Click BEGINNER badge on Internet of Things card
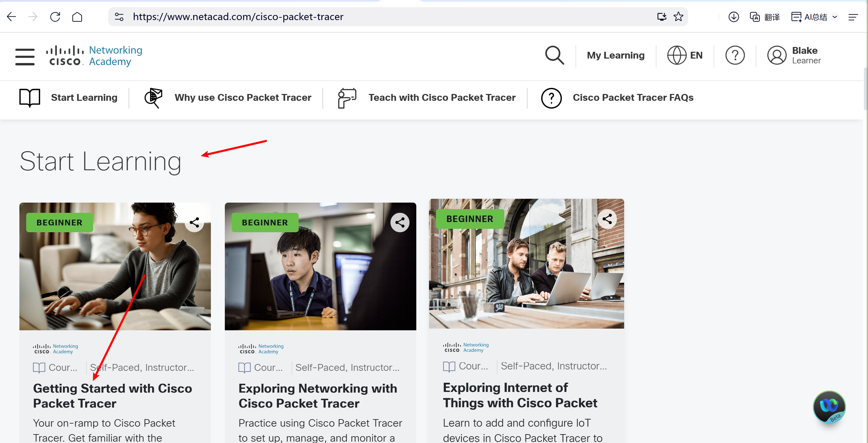868x443 pixels. coord(470,219)
